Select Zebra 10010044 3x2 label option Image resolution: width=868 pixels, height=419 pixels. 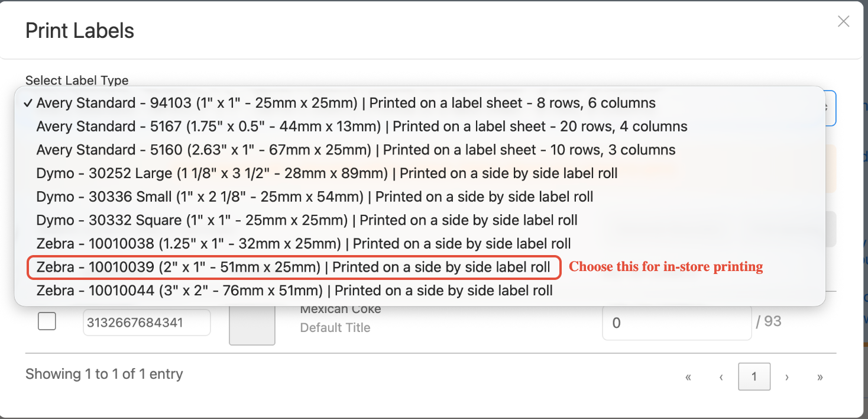tap(420, 291)
